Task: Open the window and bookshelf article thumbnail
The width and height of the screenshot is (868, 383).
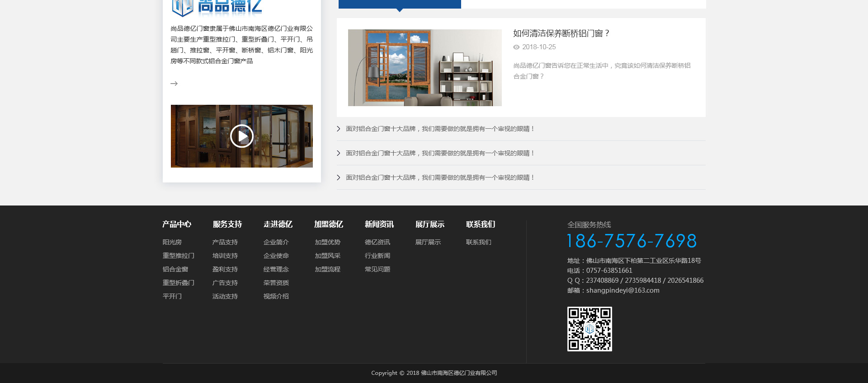Action: (x=425, y=68)
